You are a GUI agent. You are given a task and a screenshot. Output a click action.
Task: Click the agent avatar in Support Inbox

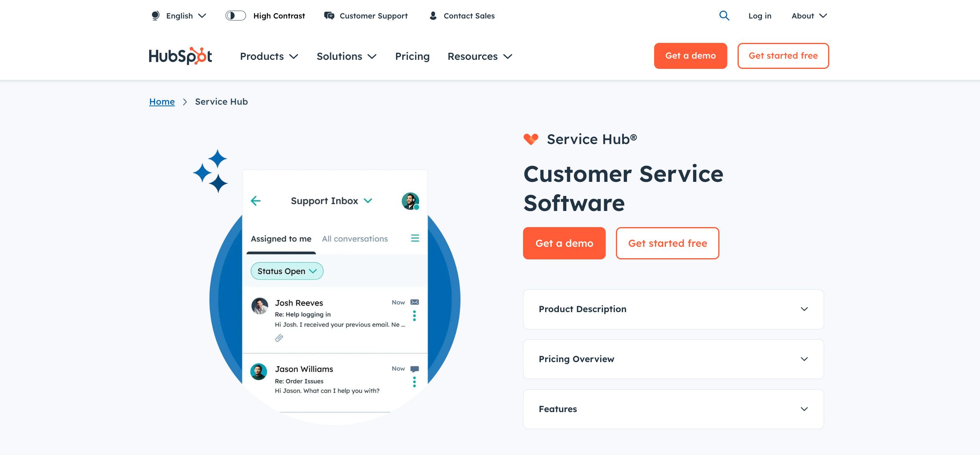tap(410, 201)
